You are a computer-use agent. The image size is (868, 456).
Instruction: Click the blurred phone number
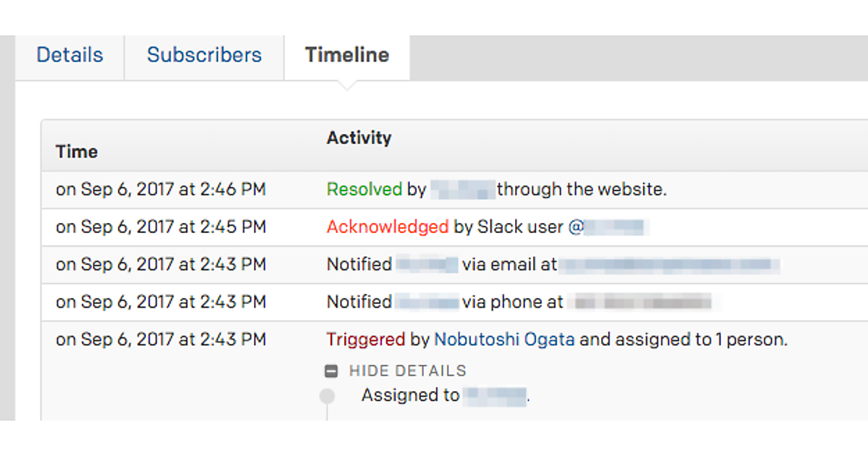pos(640,302)
